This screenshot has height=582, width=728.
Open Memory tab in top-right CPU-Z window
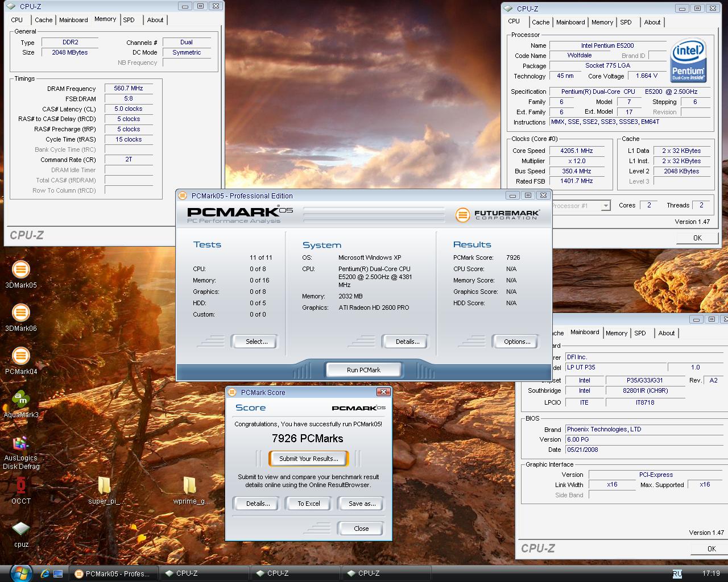(x=602, y=22)
